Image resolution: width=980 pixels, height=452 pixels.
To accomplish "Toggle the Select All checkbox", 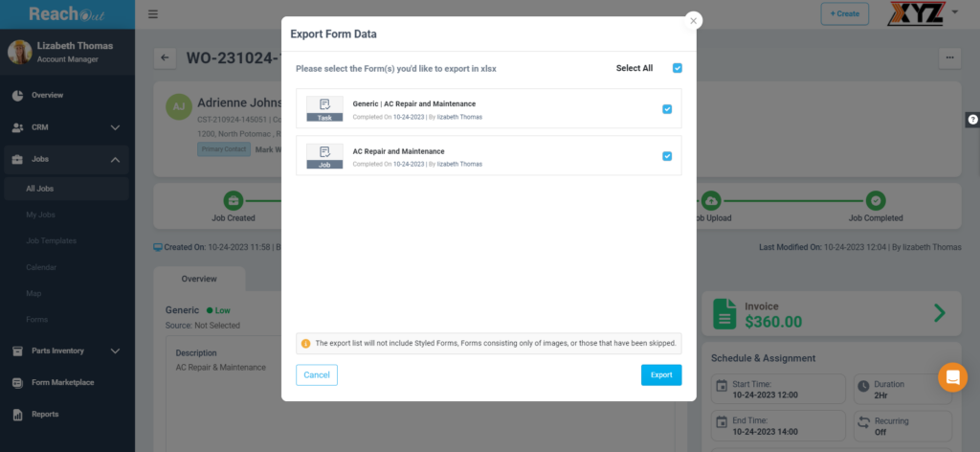I will [x=678, y=68].
